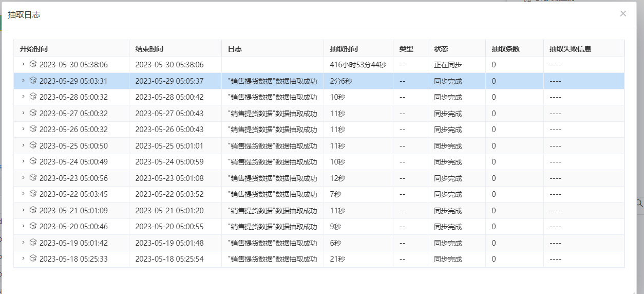Expand the 2023-05-23 05:00:56 log row
The image size is (644, 294).
23,178
